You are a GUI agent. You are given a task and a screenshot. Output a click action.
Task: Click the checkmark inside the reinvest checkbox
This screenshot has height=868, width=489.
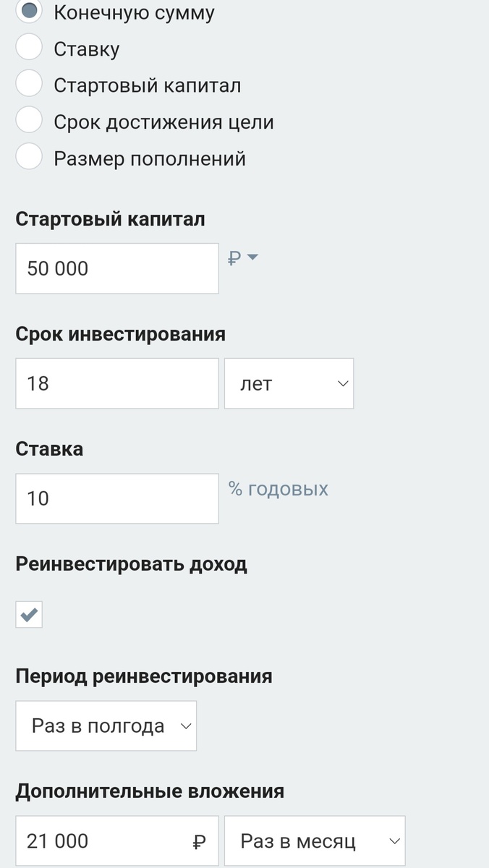[29, 614]
